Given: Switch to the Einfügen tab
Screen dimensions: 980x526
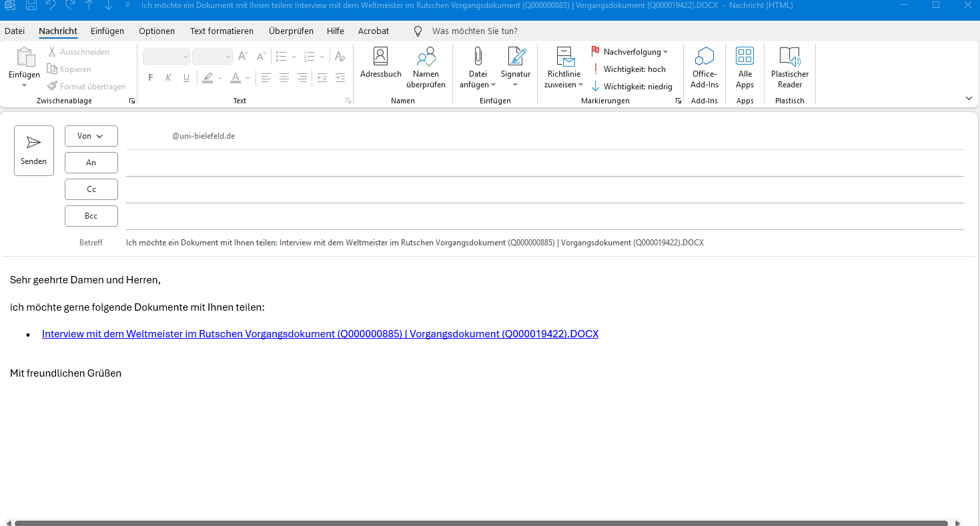Looking at the screenshot, I should click(x=107, y=31).
